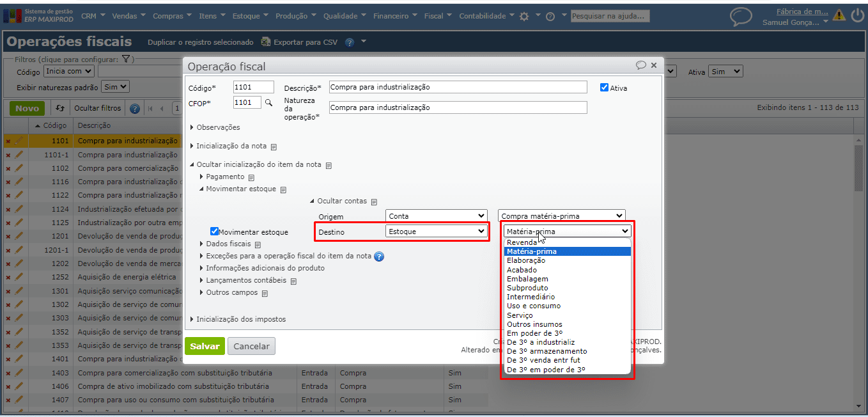Click the filter funnel icon
This screenshot has width=868, height=417.
click(x=126, y=59)
